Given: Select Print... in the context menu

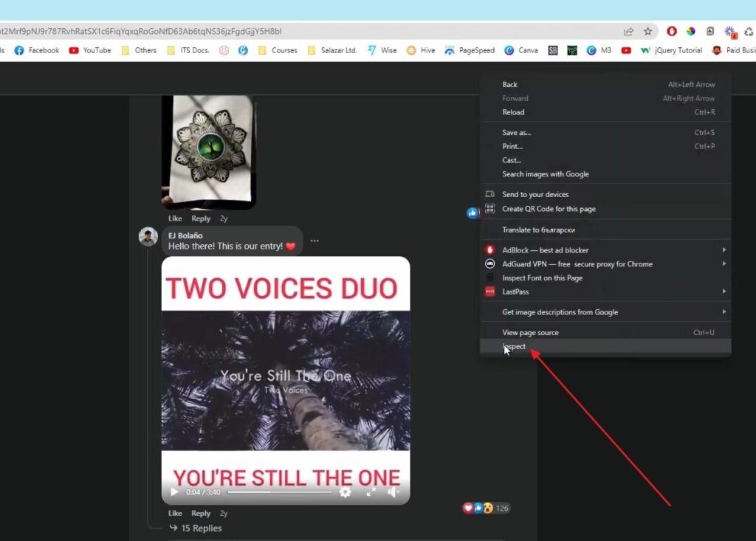Looking at the screenshot, I should tap(605, 146).
